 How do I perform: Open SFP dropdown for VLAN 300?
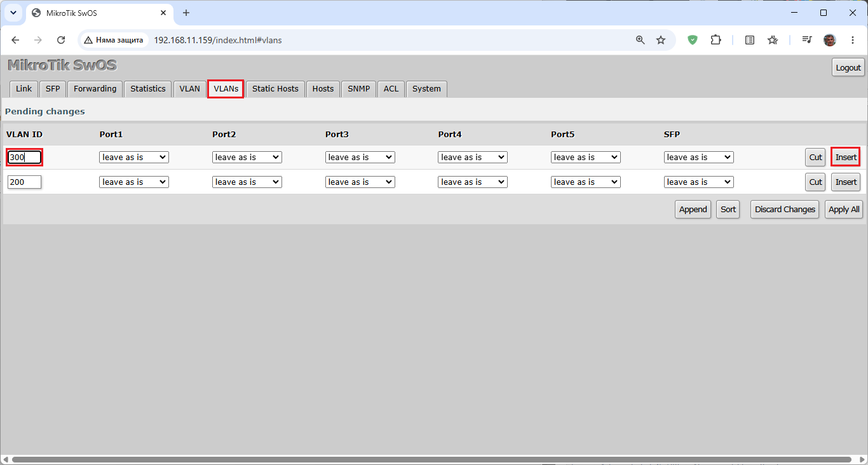click(698, 158)
